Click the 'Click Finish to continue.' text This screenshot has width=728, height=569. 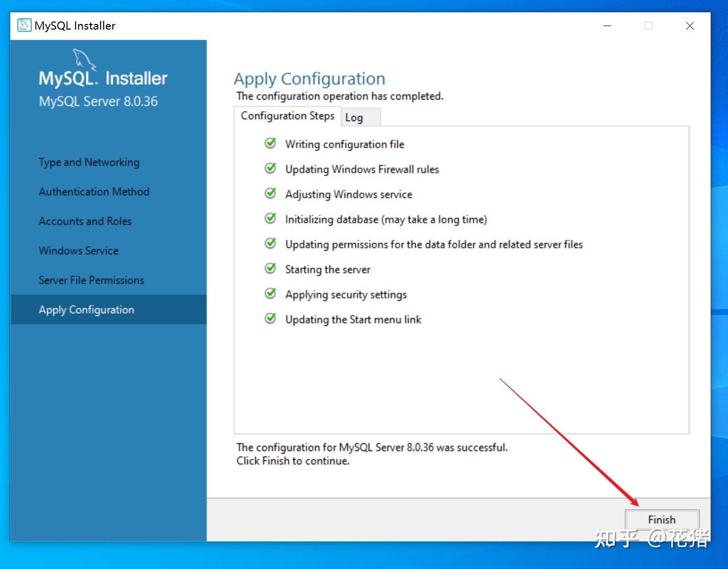(x=293, y=461)
